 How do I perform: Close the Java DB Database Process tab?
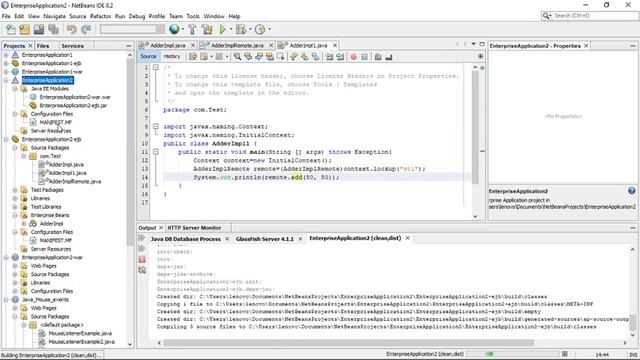click(227, 239)
